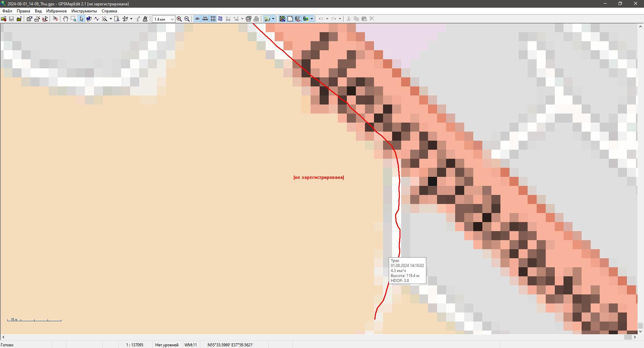
Task: Open the 1.4 км zoom level dropdown
Action: point(172,19)
